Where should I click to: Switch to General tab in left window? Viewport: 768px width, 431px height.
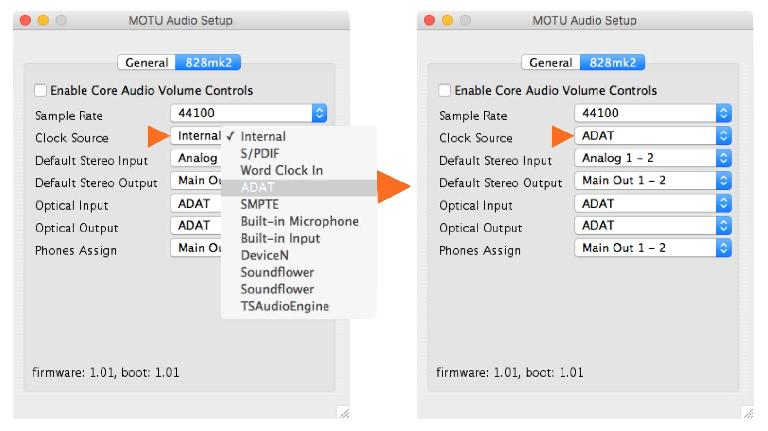[x=146, y=63]
